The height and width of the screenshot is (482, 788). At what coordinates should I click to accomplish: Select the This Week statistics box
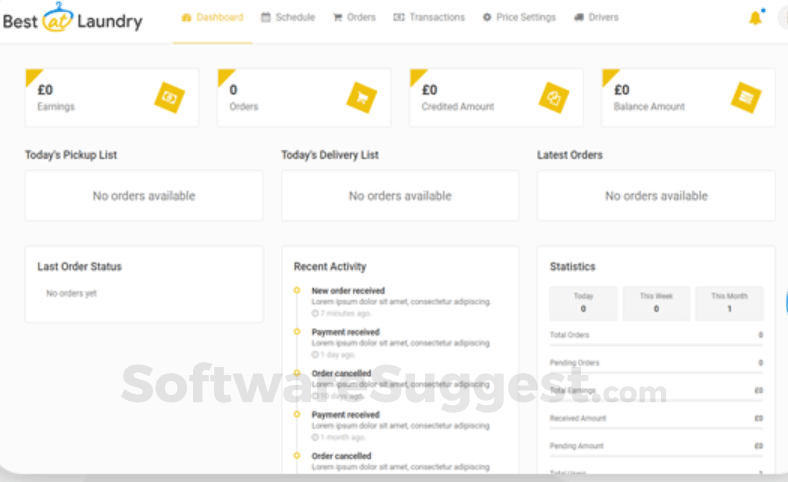[656, 303]
